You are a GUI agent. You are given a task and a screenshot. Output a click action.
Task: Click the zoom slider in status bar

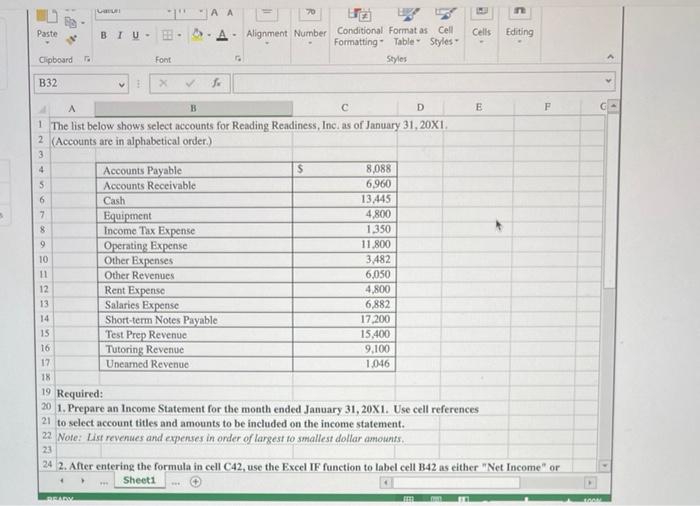527,500
